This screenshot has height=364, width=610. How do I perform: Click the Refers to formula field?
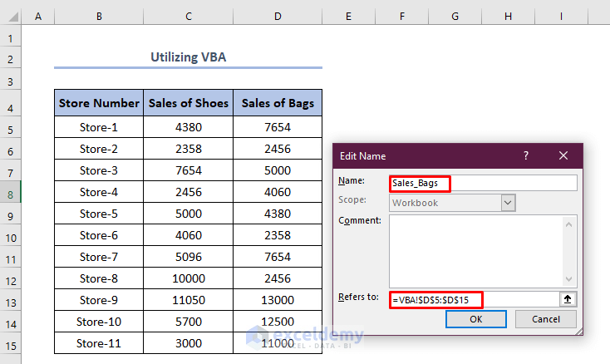pos(474,299)
